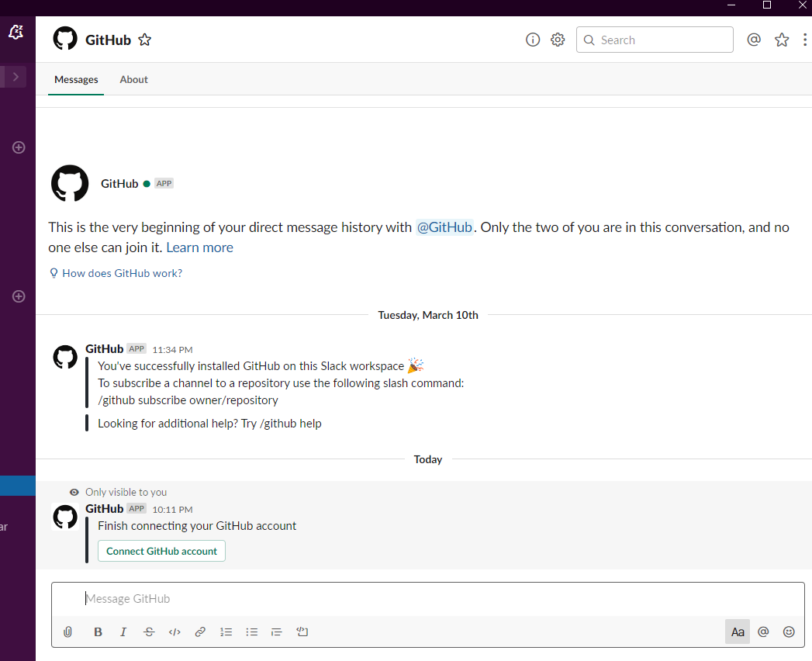Show conversation details info icon
812x661 pixels.
coord(533,40)
